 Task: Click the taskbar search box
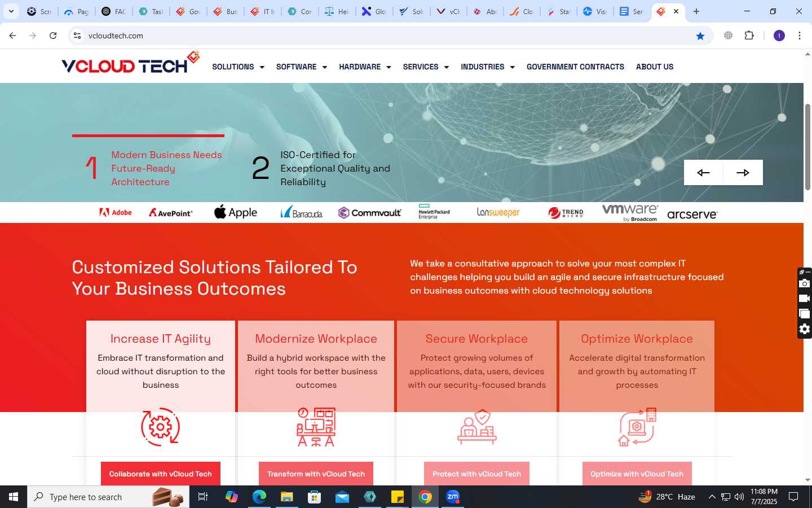tap(108, 497)
